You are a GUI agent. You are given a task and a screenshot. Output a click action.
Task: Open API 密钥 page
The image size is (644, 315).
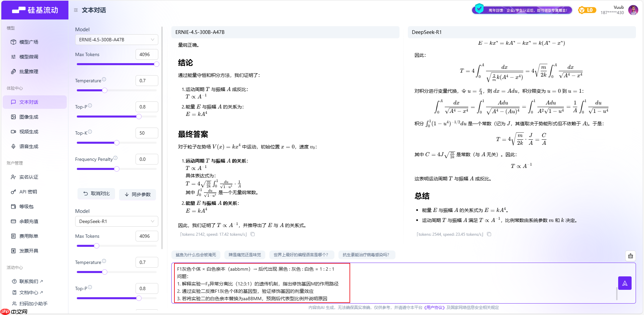click(28, 191)
